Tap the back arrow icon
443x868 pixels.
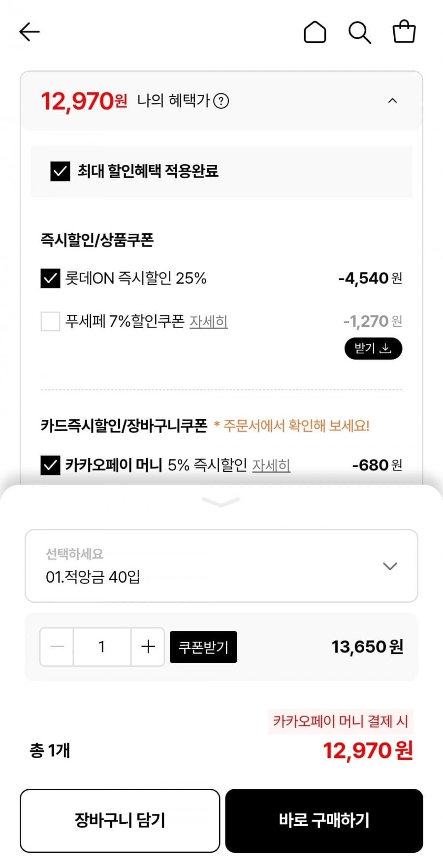click(x=30, y=32)
